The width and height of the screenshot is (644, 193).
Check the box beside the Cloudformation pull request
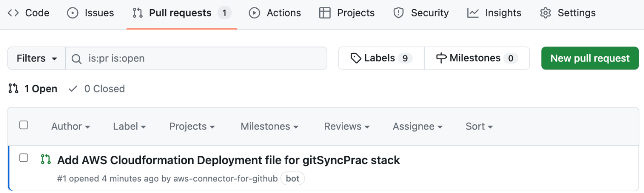coord(23,158)
